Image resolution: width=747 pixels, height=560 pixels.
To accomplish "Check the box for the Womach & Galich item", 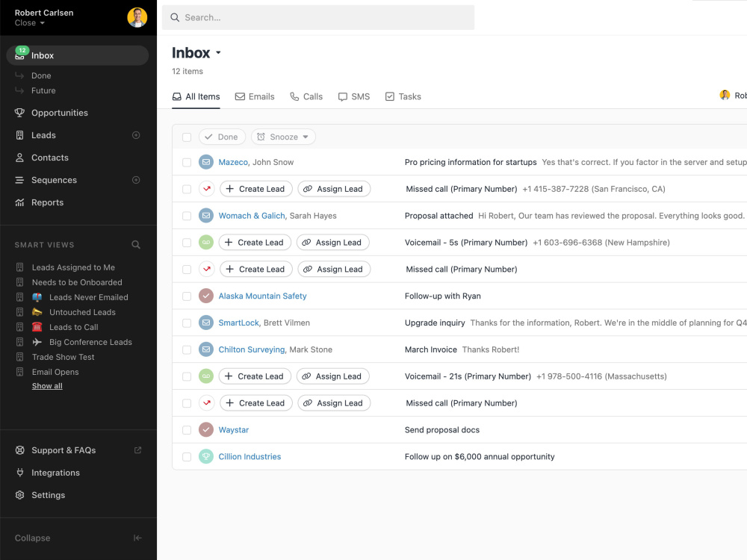I will tap(187, 216).
